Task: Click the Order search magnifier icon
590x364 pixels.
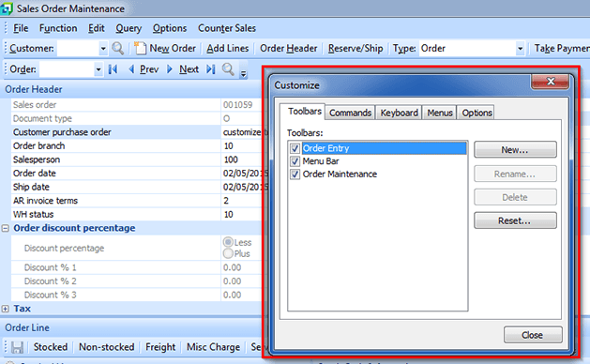Action: coord(228,69)
